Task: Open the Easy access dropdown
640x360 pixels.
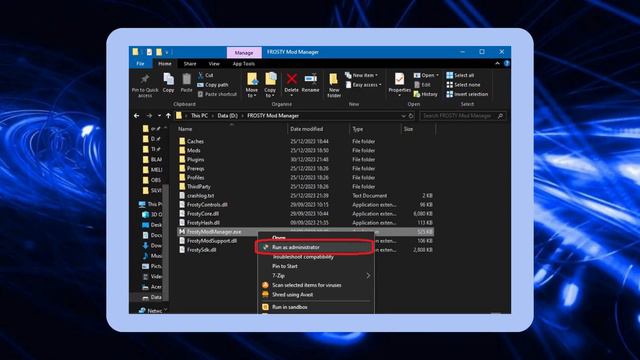Action: click(x=364, y=85)
